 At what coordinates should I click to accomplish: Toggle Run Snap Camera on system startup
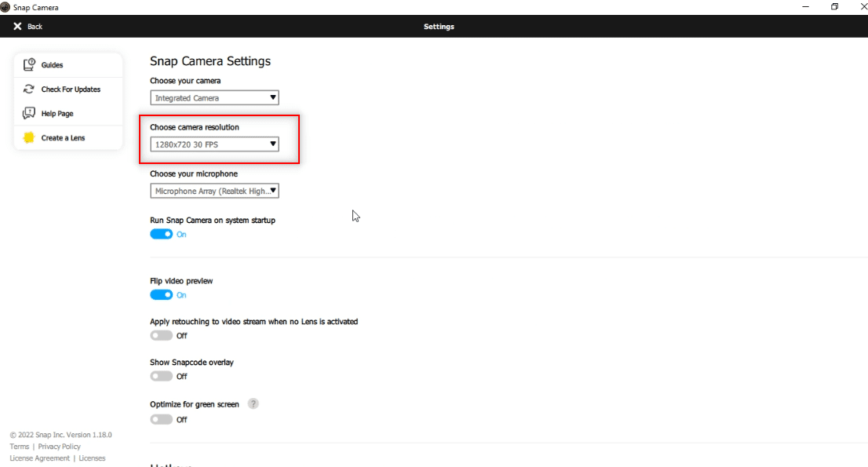click(161, 234)
